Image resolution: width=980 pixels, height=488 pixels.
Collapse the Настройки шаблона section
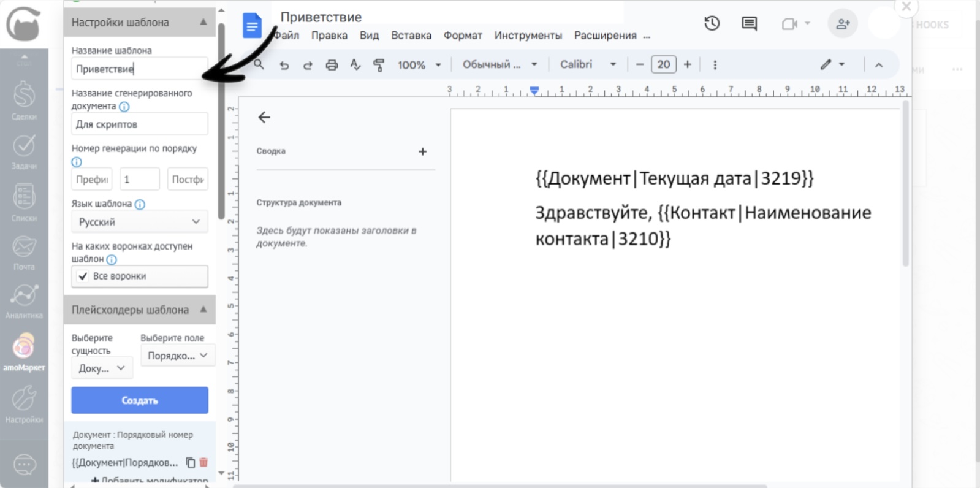[x=203, y=22]
